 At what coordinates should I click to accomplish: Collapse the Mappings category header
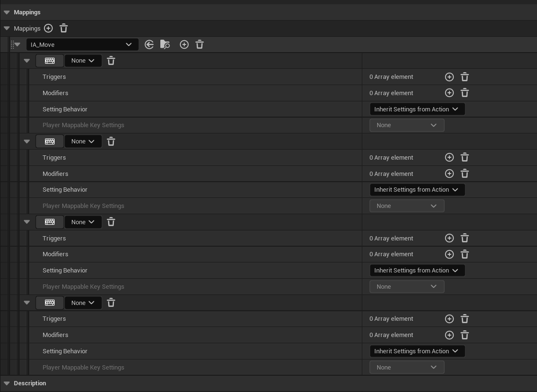pyautogui.click(x=7, y=12)
